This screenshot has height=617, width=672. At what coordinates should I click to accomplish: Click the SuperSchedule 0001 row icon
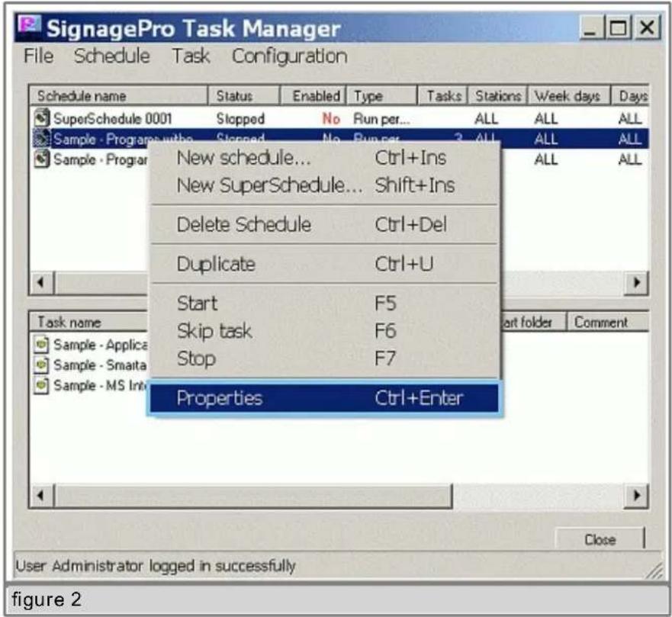[42, 118]
